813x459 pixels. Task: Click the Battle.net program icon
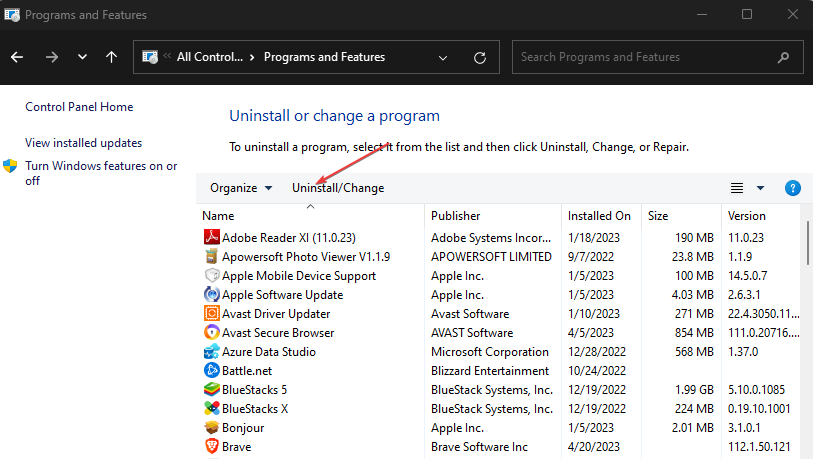(x=211, y=371)
